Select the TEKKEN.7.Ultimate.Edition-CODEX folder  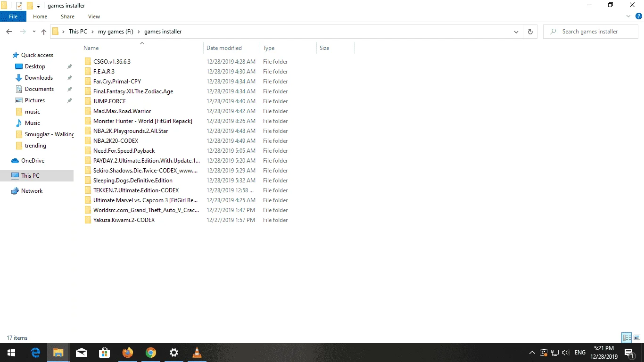[136, 190]
